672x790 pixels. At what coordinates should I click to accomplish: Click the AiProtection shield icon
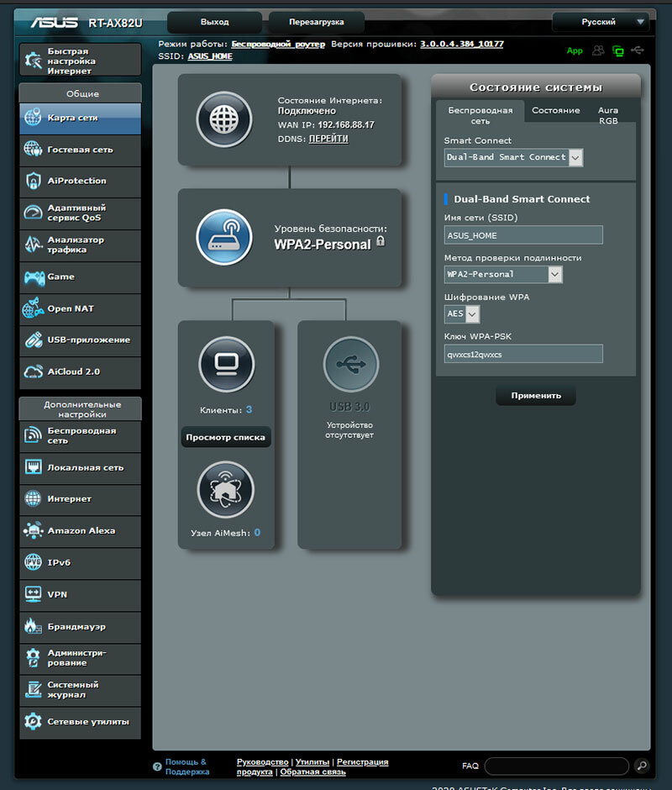click(34, 181)
